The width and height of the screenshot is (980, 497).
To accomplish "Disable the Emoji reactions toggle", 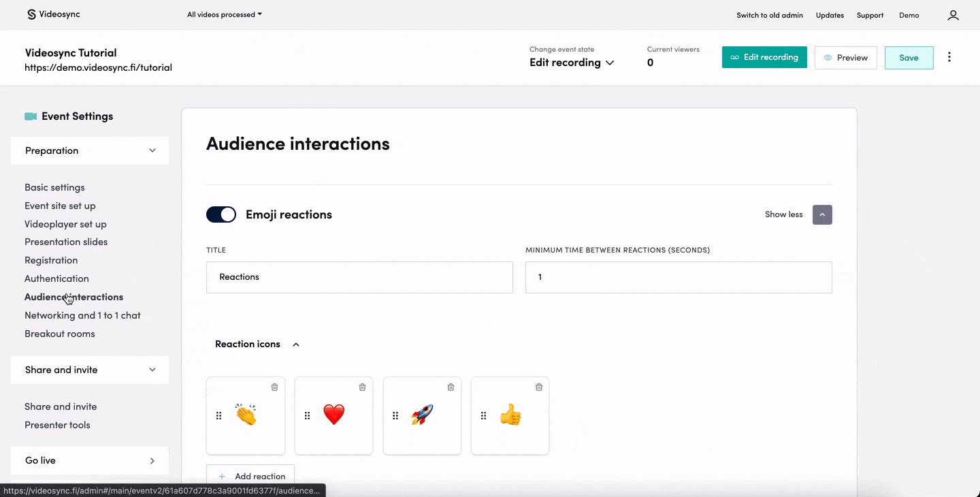I will click(220, 214).
